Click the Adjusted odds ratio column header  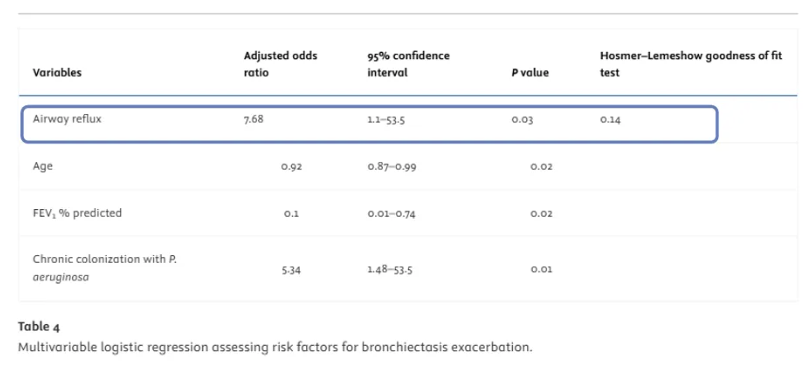click(x=281, y=64)
